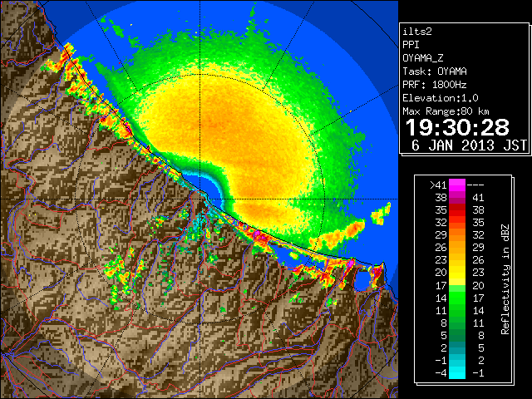Click the 'PRF: 1800Hz' text
The width and height of the screenshot is (532, 399).
(x=435, y=85)
